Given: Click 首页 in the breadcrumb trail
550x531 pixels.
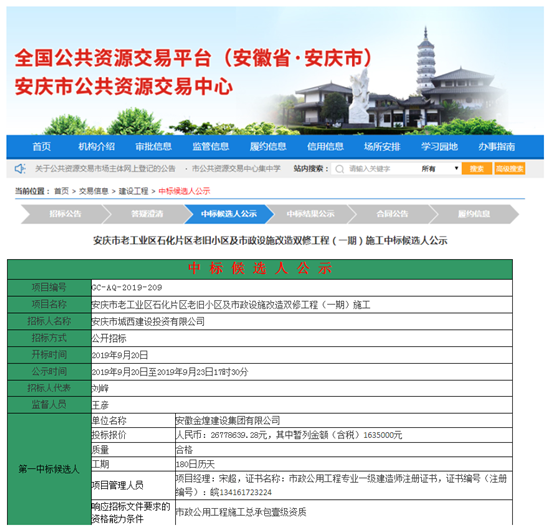Looking at the screenshot, I should tap(61, 191).
